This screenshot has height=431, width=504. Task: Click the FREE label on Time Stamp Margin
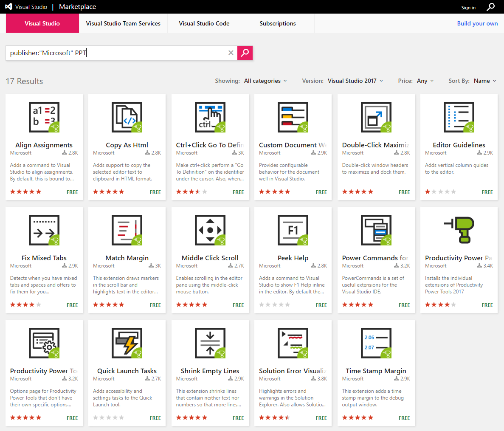point(404,418)
